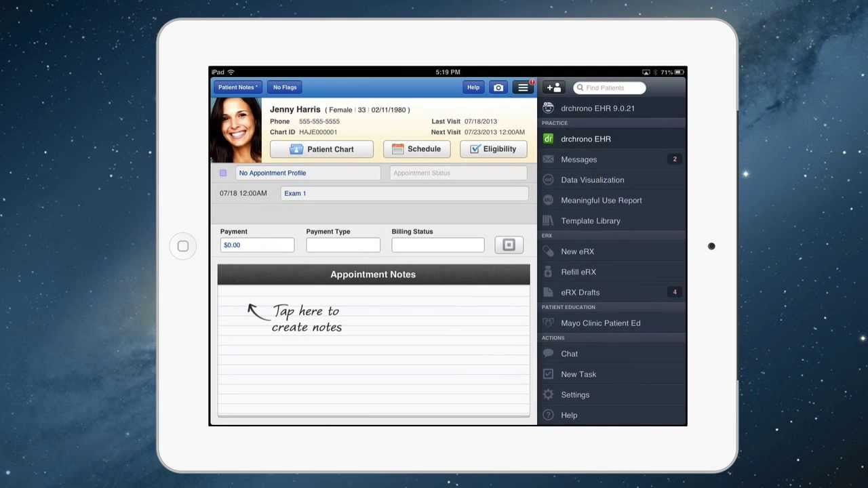868x488 pixels.
Task: Tap the Eligibility button
Action: 493,149
